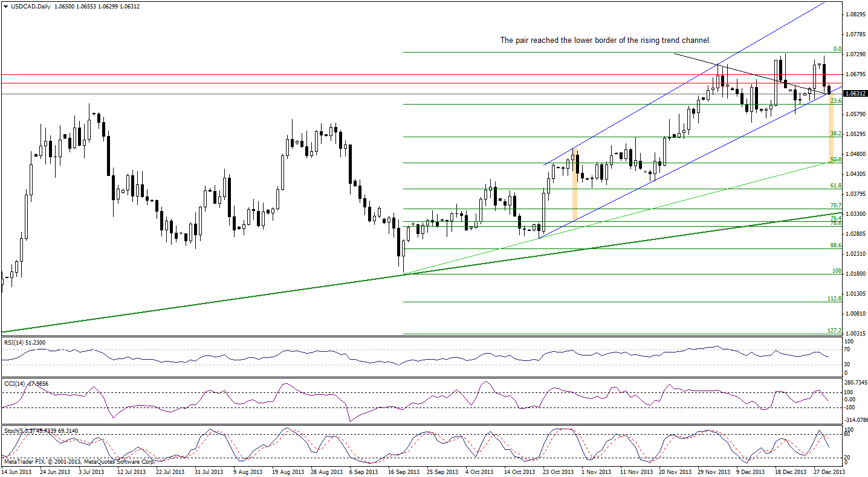Select the USDCAD,Daily chart title text
This screenshot has width=868, height=477.
30,6
